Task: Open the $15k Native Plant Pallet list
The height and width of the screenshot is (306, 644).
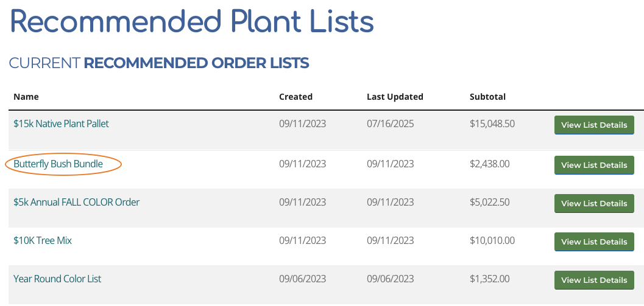Action: pyautogui.click(x=61, y=123)
